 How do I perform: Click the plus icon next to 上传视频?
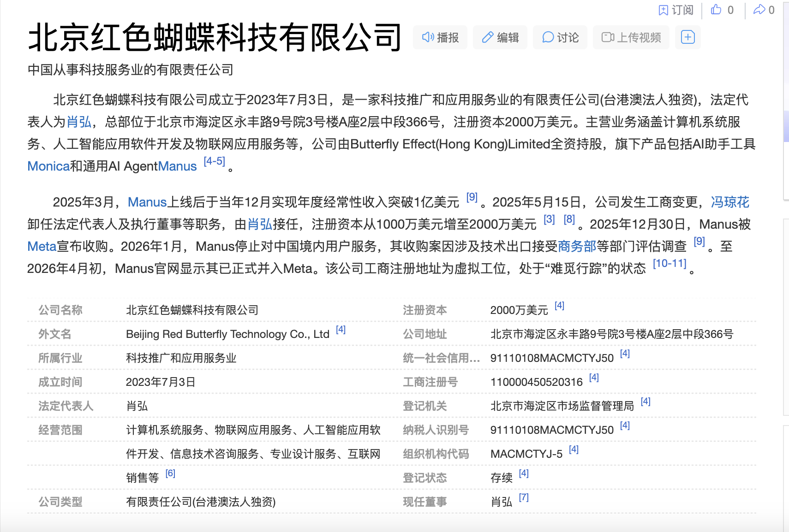[687, 37]
